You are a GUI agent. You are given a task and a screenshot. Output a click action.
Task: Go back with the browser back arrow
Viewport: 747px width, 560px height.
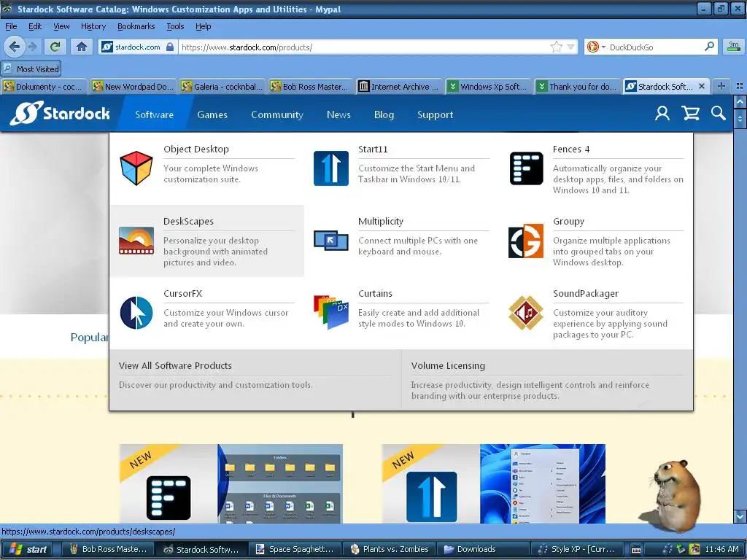(15, 47)
